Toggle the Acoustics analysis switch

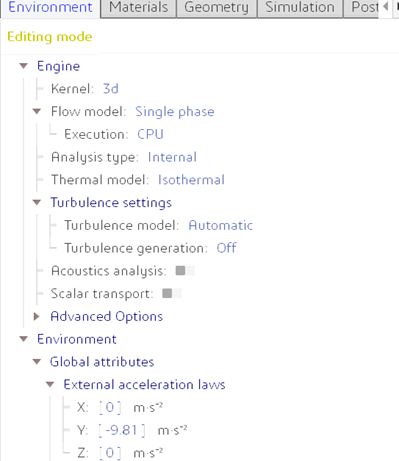(185, 271)
